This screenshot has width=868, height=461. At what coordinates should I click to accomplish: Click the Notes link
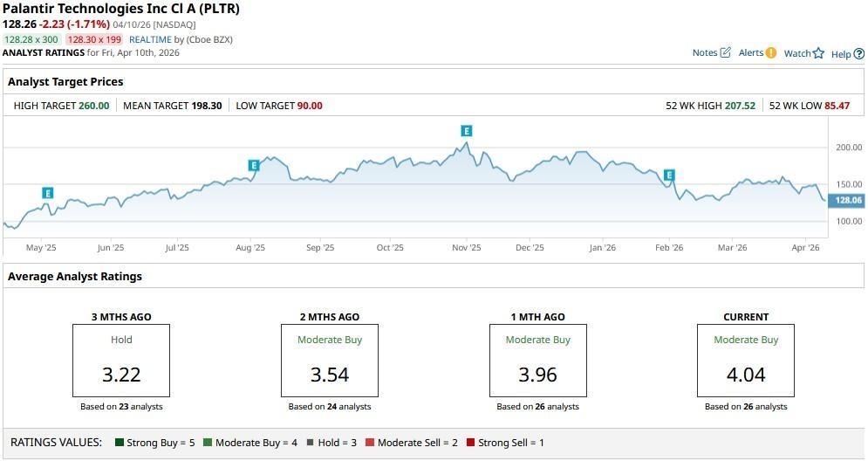click(705, 52)
